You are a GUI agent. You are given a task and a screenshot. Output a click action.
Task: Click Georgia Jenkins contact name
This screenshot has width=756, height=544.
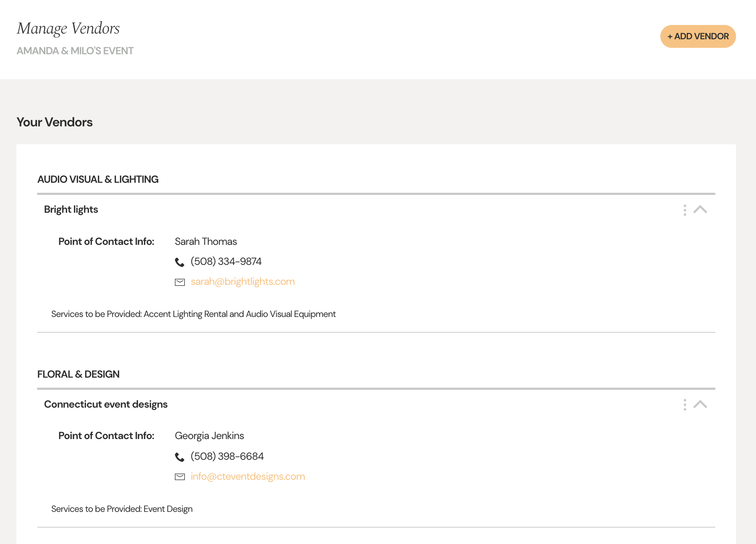coord(209,436)
